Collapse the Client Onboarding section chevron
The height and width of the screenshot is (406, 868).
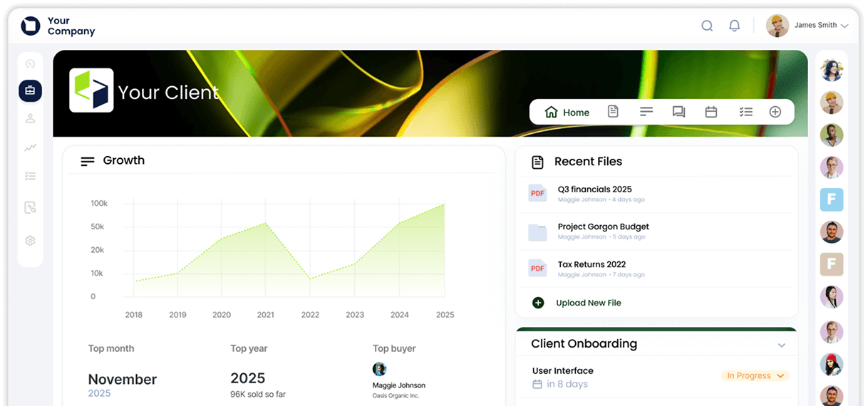coord(782,345)
